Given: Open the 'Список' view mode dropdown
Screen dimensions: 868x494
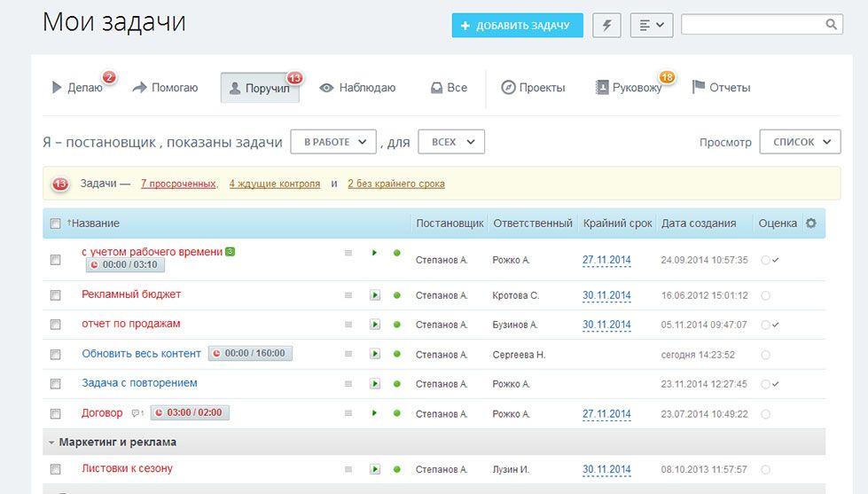Looking at the screenshot, I should pos(800,142).
